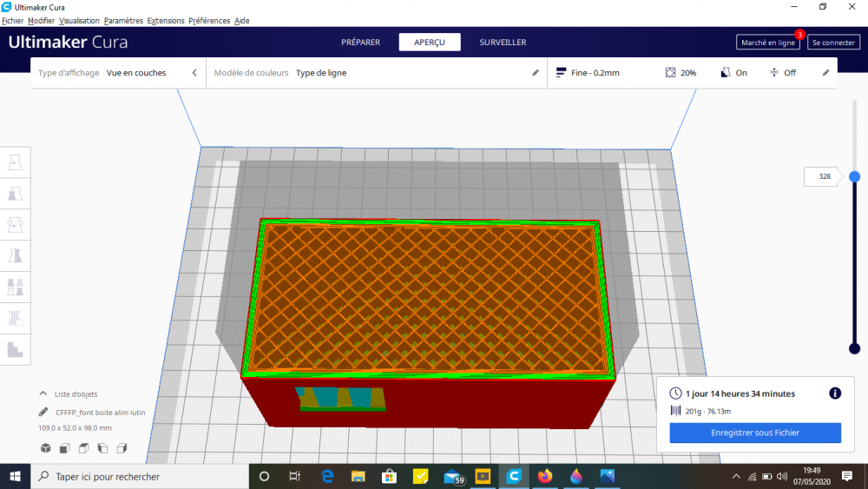This screenshot has height=489, width=868.
Task: Switch to front view icon
Action: [x=65, y=448]
